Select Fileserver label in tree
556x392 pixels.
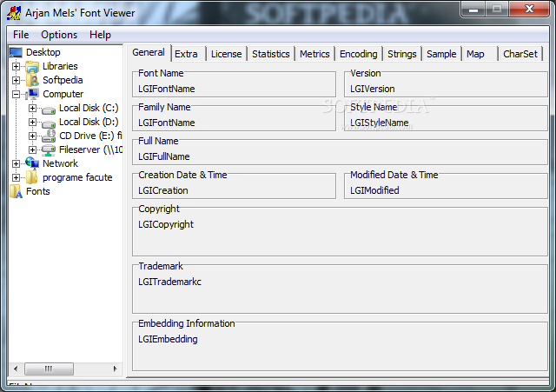pos(90,149)
